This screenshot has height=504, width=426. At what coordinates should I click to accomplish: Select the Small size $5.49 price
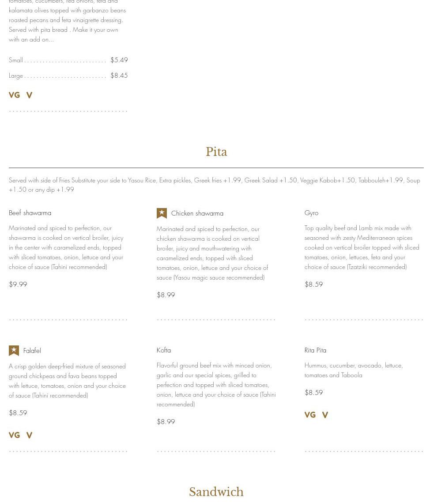click(x=119, y=60)
